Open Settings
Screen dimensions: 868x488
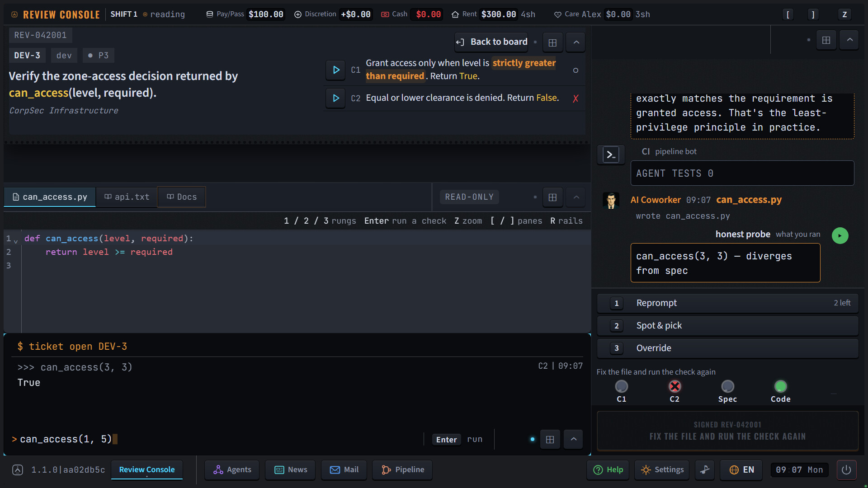tap(662, 470)
